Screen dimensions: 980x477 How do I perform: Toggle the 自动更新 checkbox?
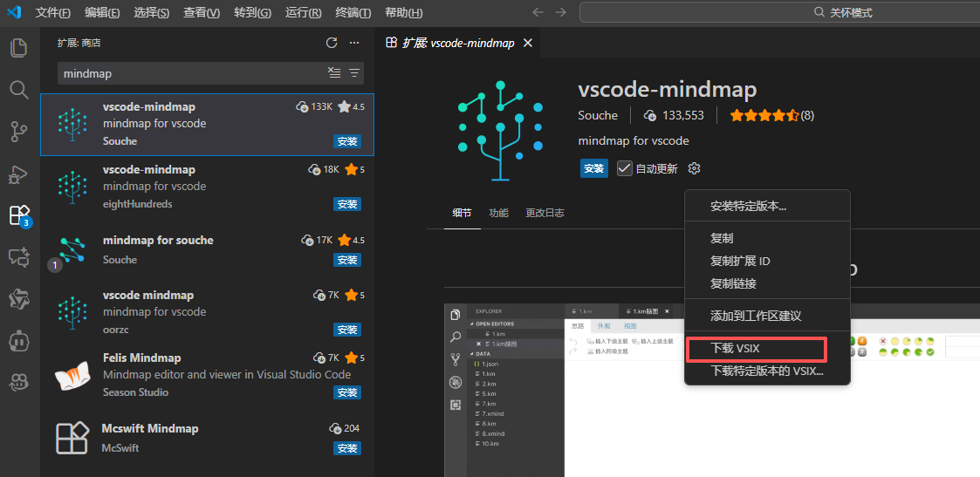point(625,168)
